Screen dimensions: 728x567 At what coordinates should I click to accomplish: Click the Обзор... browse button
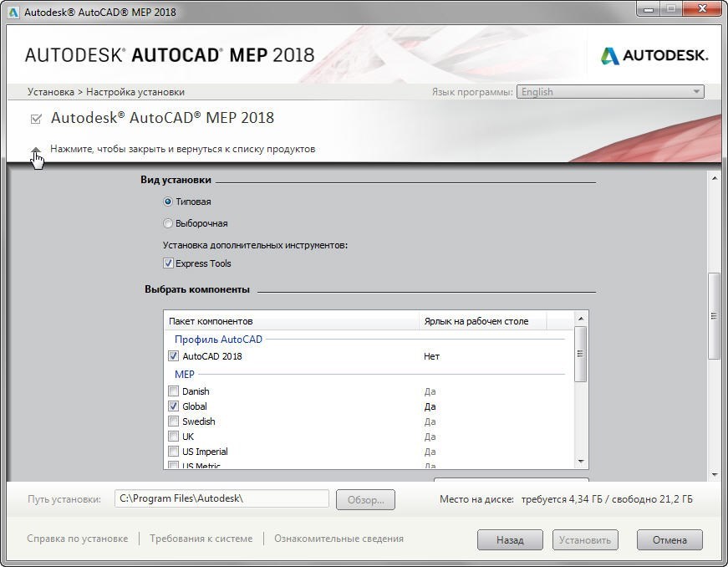[x=365, y=499]
